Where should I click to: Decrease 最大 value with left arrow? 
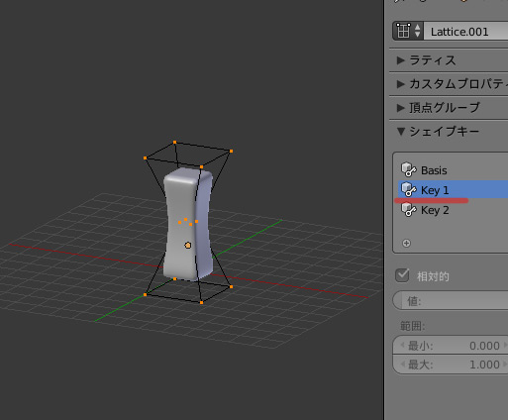(402, 365)
